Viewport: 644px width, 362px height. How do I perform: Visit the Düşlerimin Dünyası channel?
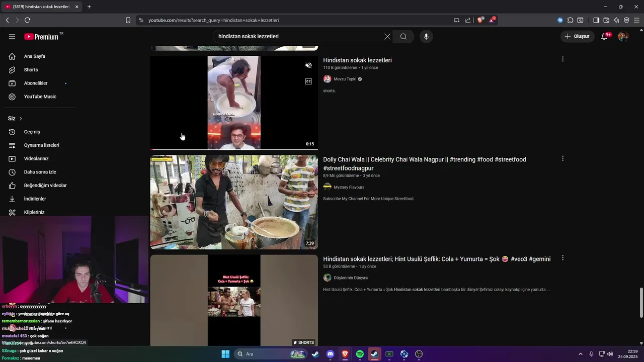pos(351,278)
